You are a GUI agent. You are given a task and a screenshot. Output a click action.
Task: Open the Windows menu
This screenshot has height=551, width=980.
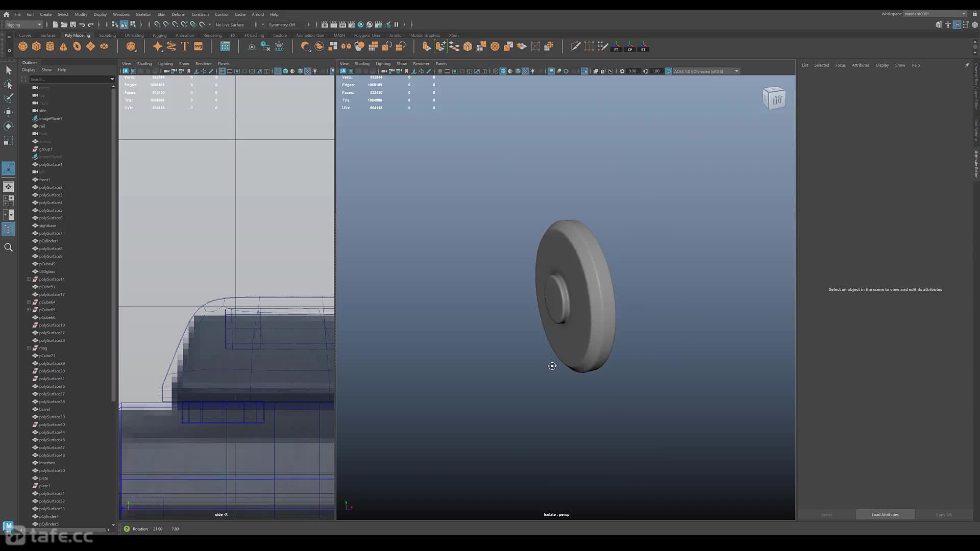(121, 14)
